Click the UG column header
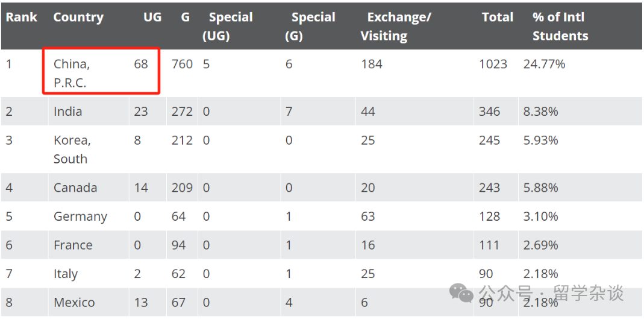The height and width of the screenshot is (319, 644). coord(152,17)
